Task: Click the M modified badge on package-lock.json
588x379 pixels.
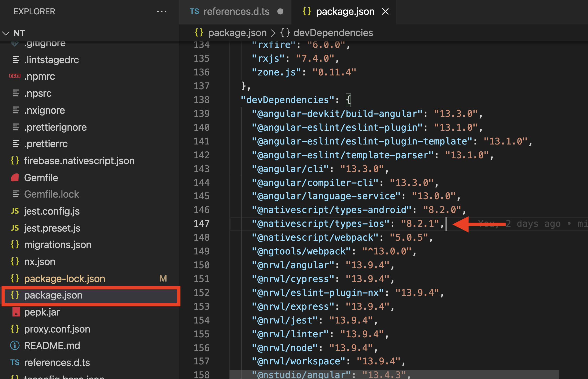Action: [163, 279]
